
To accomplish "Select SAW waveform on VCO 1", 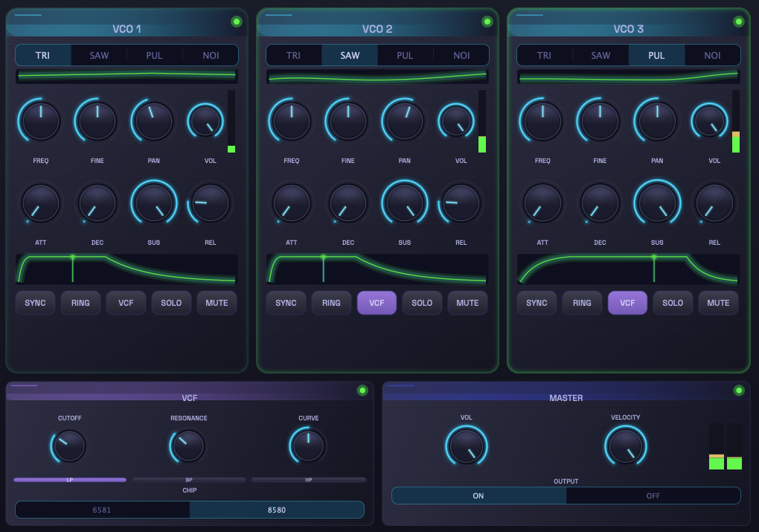I will [99, 55].
